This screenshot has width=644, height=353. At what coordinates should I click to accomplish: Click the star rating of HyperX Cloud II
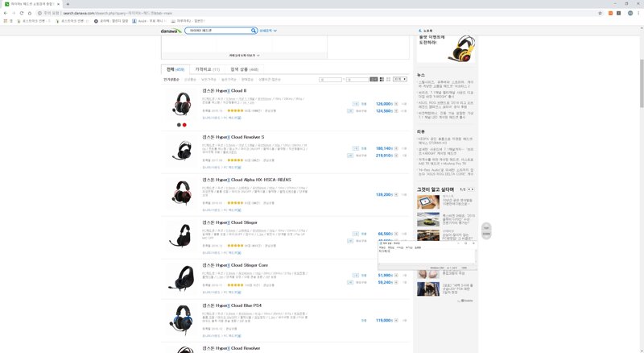pyautogui.click(x=235, y=110)
